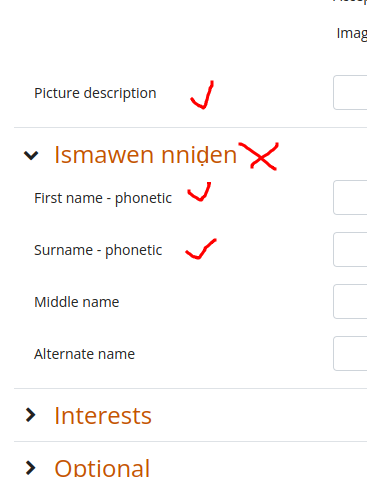Click the red checkmark beside Surname - phonetic
The height and width of the screenshot is (477, 367).
[x=201, y=249]
